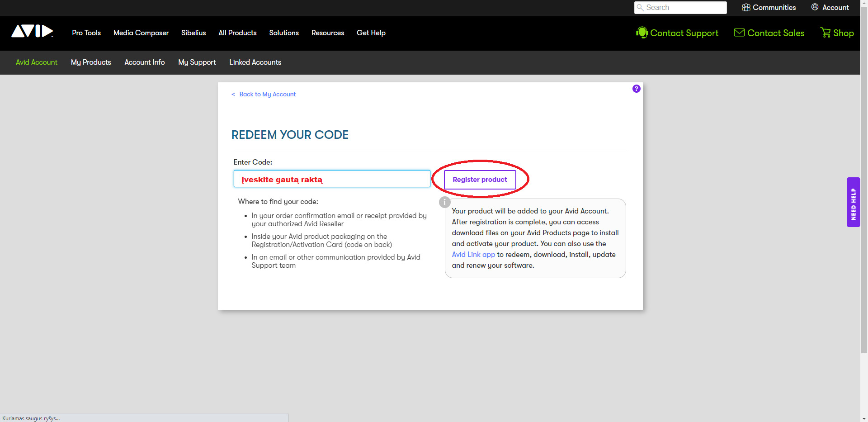
Task: Open the All Products menu
Action: pyautogui.click(x=237, y=33)
